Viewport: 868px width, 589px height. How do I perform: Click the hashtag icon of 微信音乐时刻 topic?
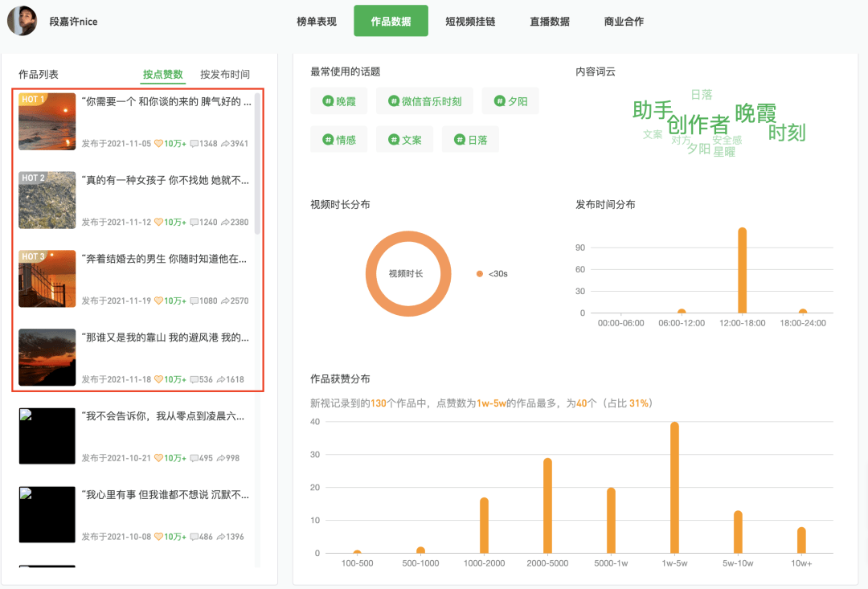click(x=394, y=100)
